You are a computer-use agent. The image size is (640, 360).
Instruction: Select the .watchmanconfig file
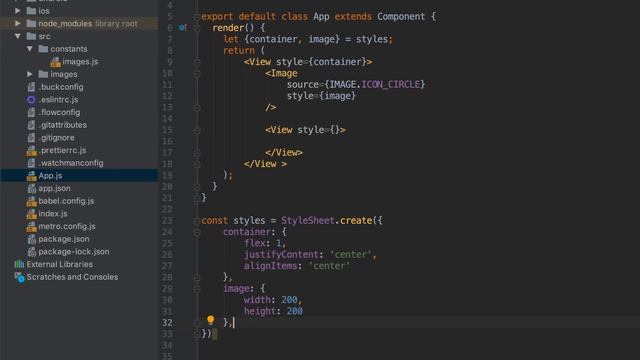click(x=71, y=163)
